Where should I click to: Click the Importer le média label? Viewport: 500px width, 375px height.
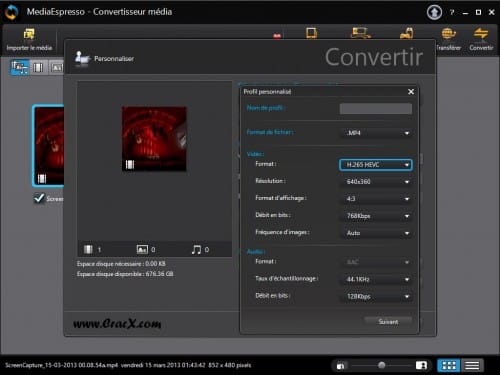29,48
